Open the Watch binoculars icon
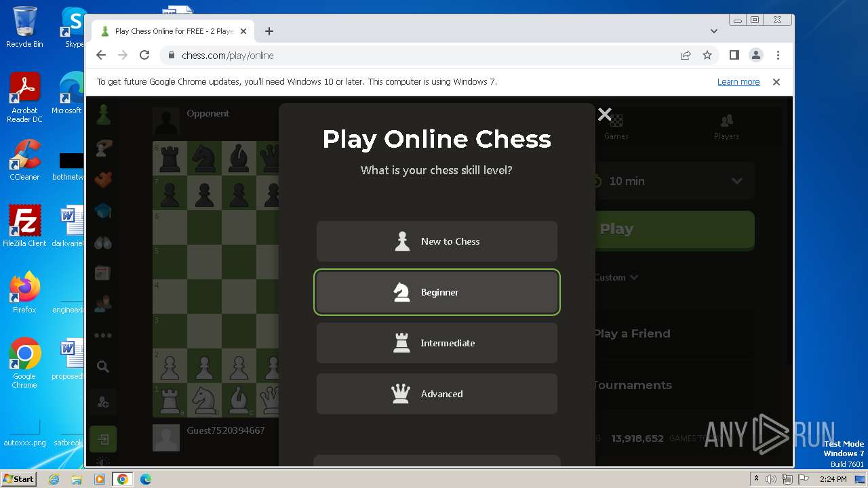This screenshot has width=868, height=488. click(x=103, y=243)
